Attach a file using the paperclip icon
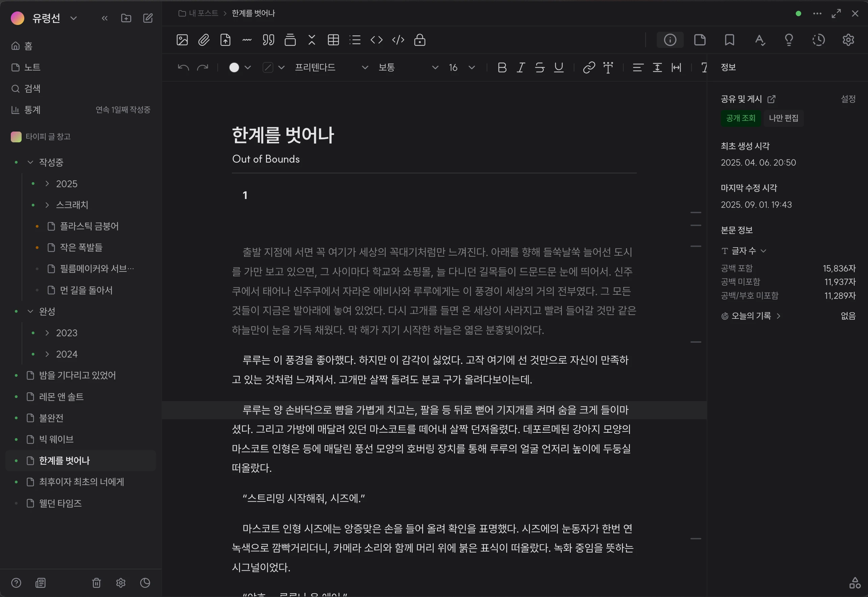 pyautogui.click(x=204, y=40)
